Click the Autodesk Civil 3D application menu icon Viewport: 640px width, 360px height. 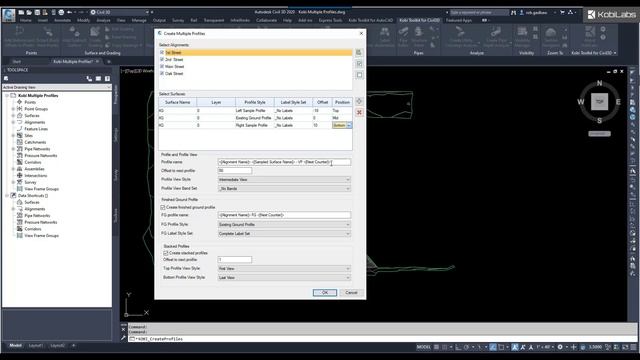pos(8,15)
